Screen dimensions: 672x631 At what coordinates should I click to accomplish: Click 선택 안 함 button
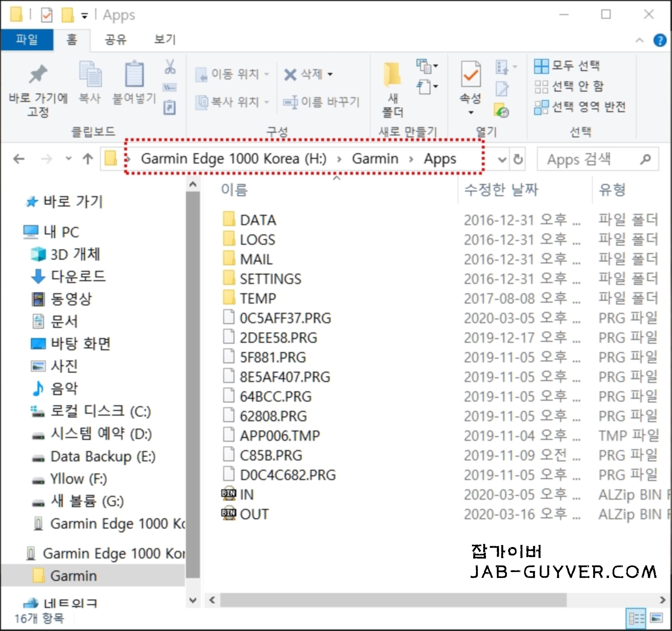click(x=569, y=87)
